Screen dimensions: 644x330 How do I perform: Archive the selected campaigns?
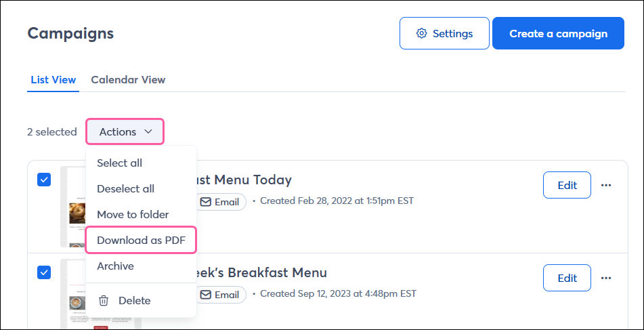pos(116,266)
